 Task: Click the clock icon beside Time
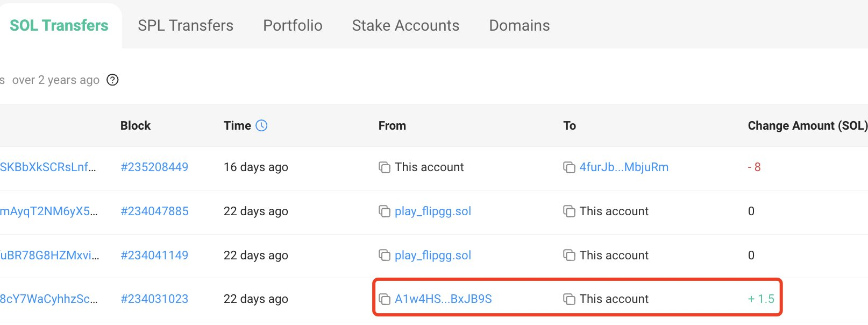261,126
